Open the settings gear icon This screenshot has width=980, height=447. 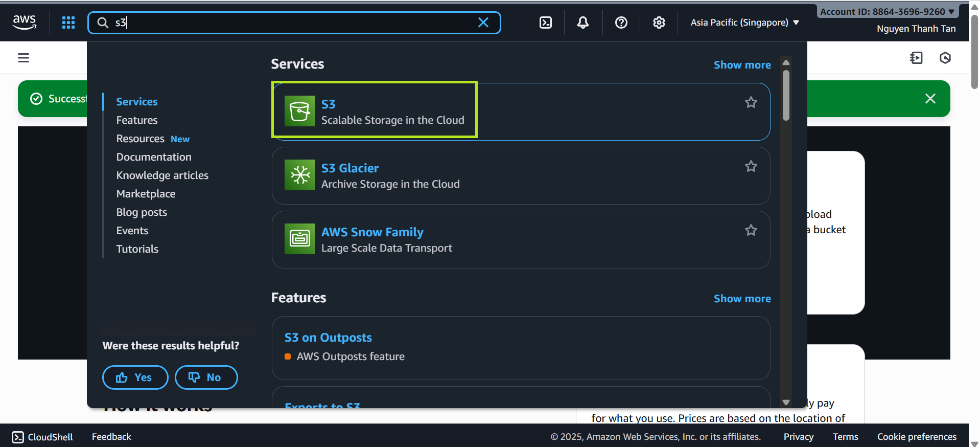click(x=659, y=23)
